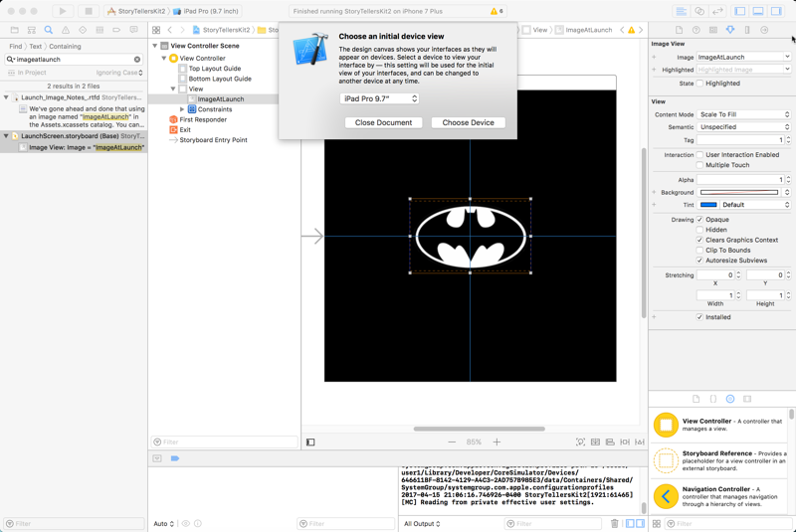Viewport: 796px width, 532px height.
Task: Go back in the editor history
Action: click(170, 30)
